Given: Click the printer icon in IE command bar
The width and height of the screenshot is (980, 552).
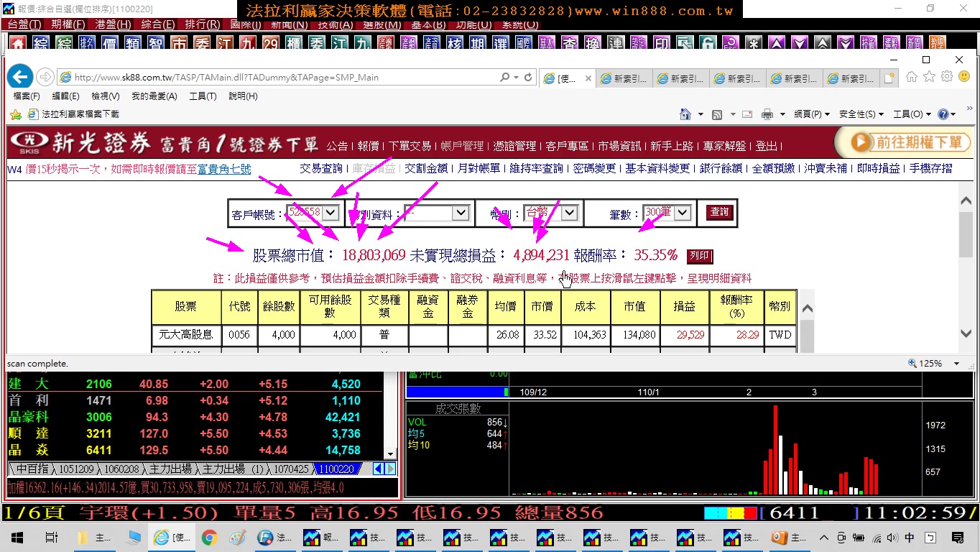Looking at the screenshot, I should [767, 114].
